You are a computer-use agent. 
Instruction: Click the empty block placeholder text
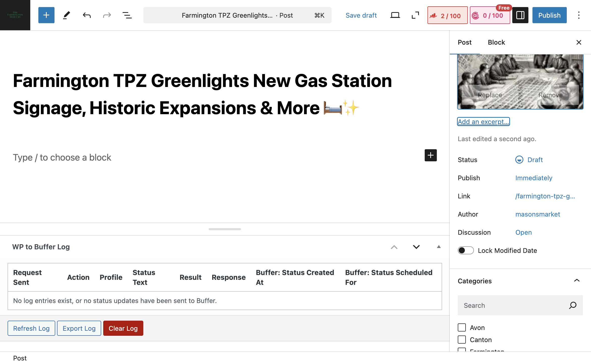tap(62, 158)
